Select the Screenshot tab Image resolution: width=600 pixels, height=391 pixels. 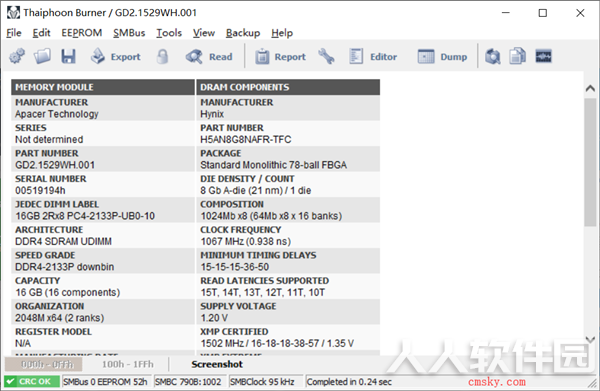[x=217, y=364]
